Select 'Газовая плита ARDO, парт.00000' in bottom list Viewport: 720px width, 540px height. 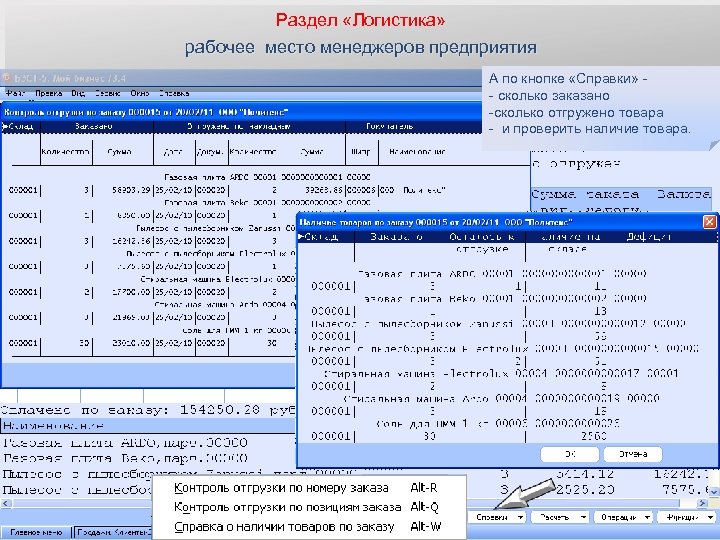pyautogui.click(x=125, y=443)
